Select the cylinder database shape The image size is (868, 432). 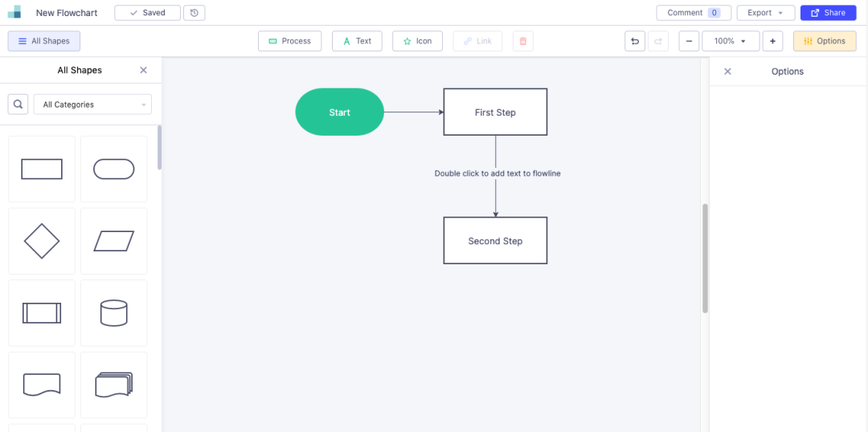click(114, 313)
